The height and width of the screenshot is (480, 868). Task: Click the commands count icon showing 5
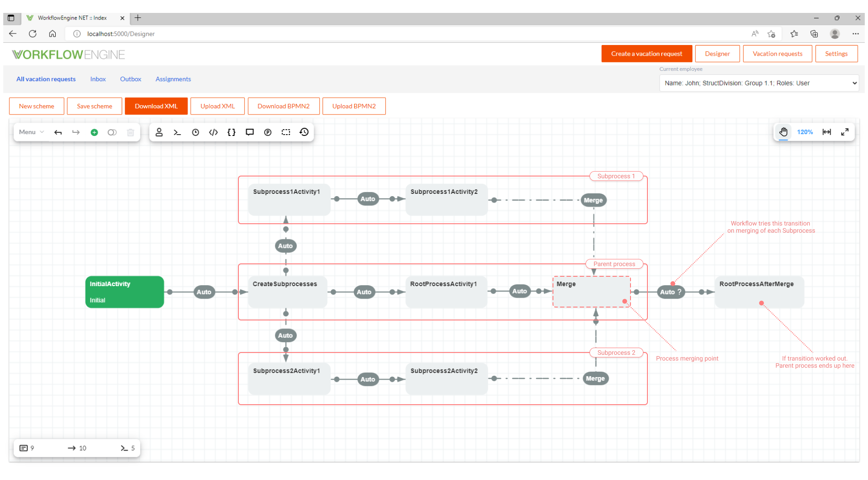tap(124, 448)
